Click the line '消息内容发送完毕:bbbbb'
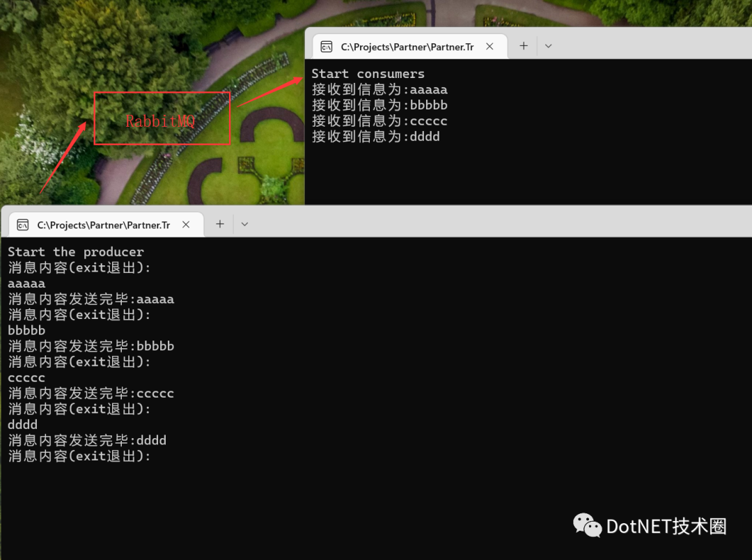Screen dimensions: 752x560 coord(91,346)
